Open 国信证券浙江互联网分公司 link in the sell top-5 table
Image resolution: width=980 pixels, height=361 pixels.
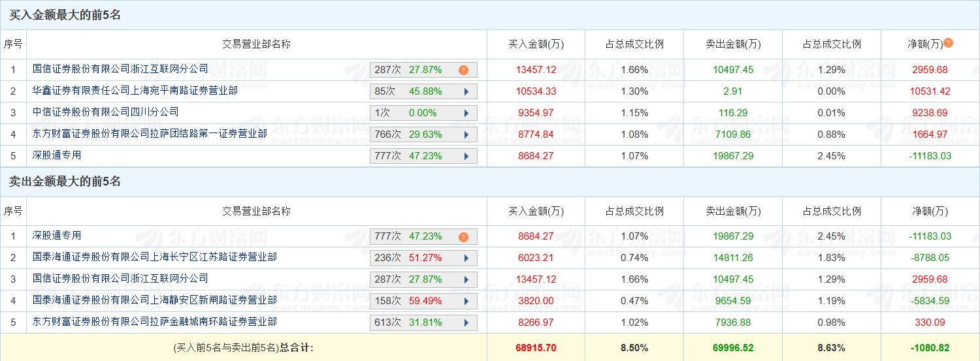pyautogui.click(x=120, y=278)
